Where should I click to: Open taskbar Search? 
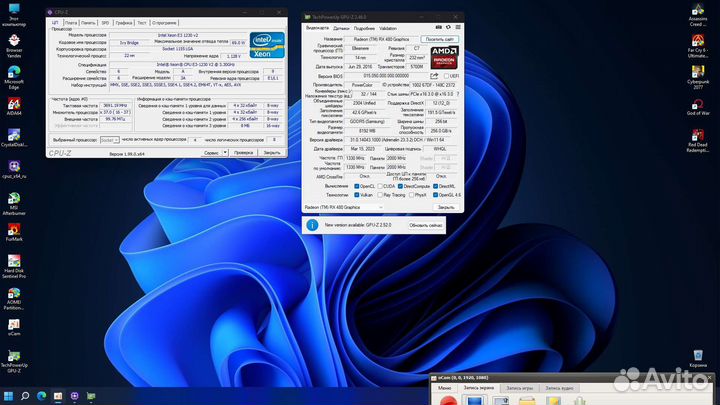tap(25, 396)
